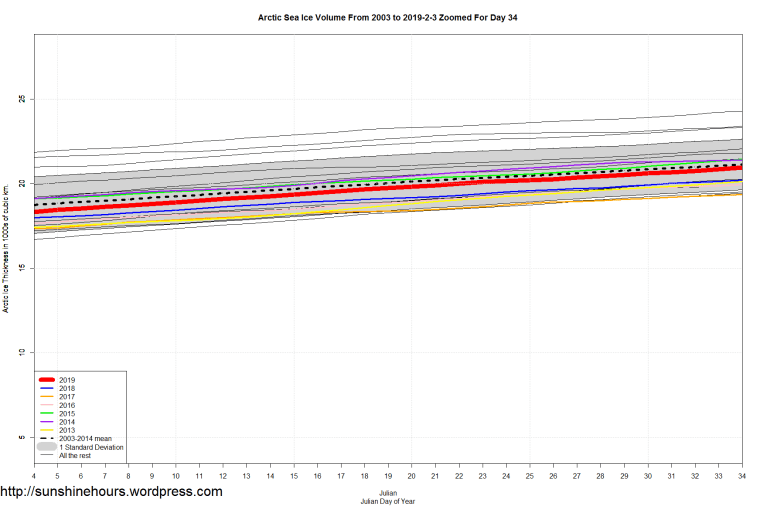
Task: Click the y-axis tick label 25
Action: (x=20, y=99)
